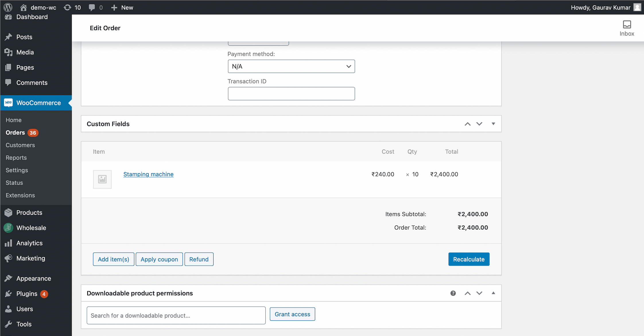Open WooCommerce Settings submenu item
The width and height of the screenshot is (644, 336).
coord(17,170)
